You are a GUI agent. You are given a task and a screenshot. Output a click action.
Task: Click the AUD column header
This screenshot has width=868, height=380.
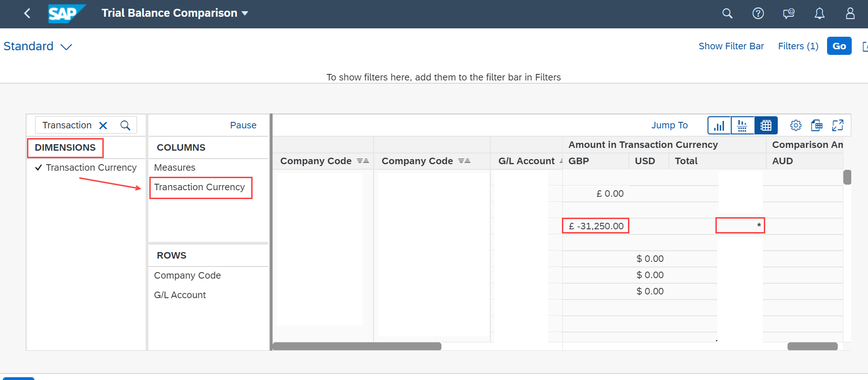click(804, 161)
